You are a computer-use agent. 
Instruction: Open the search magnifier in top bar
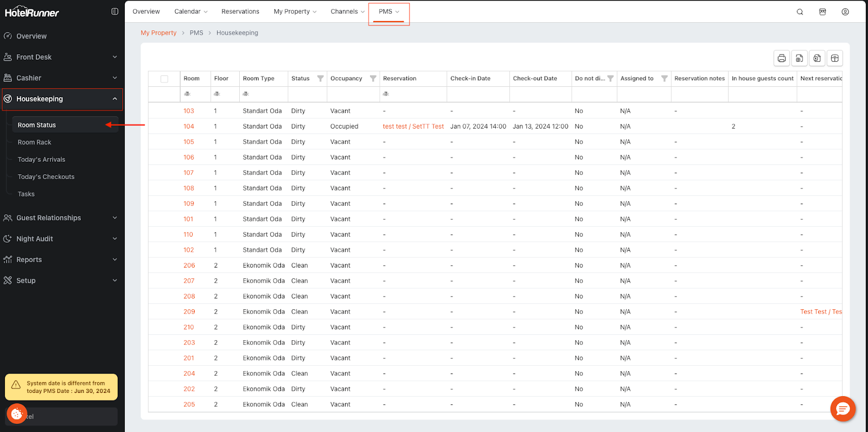tap(800, 12)
